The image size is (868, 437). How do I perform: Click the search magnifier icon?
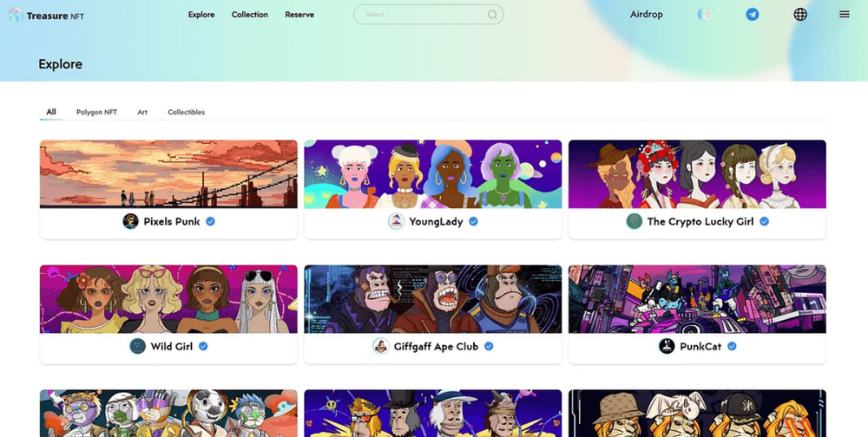(492, 15)
